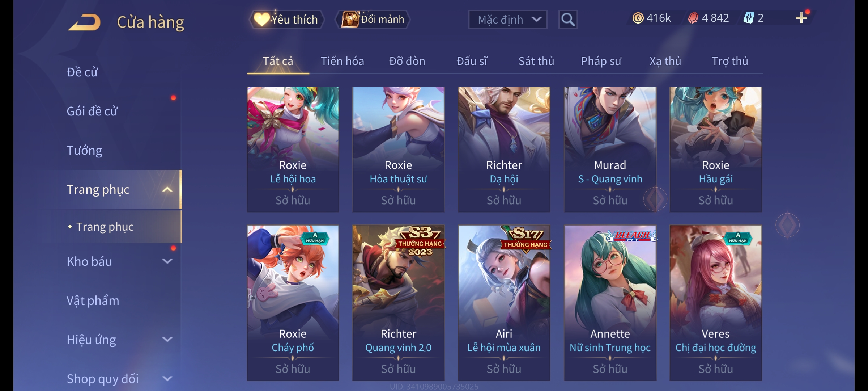This screenshot has height=391, width=868.
Task: Tap the gold coin balance icon
Action: coord(638,18)
